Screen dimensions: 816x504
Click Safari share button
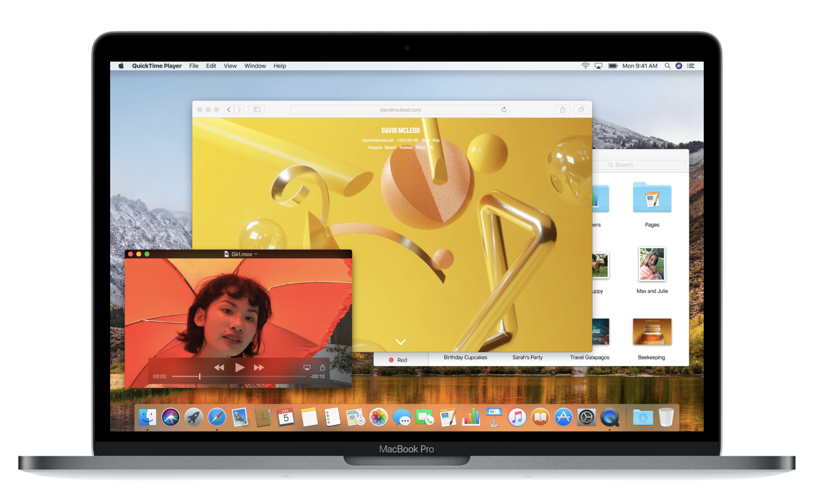pyautogui.click(x=563, y=110)
